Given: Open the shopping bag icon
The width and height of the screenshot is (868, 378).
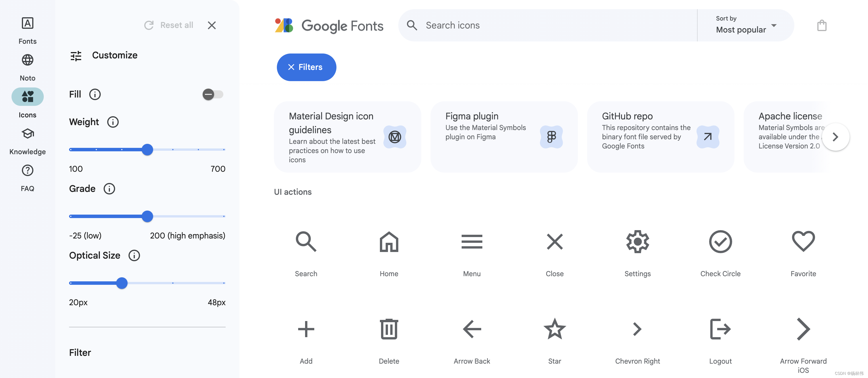Looking at the screenshot, I should pyautogui.click(x=821, y=26).
